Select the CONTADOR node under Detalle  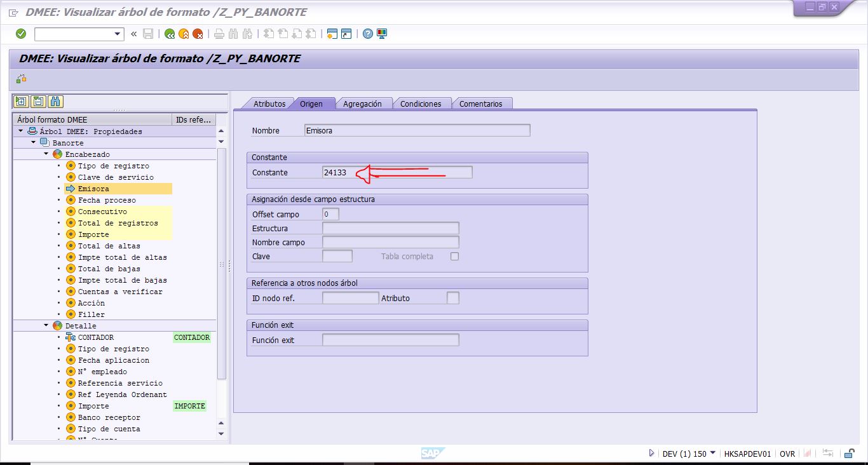[96, 337]
